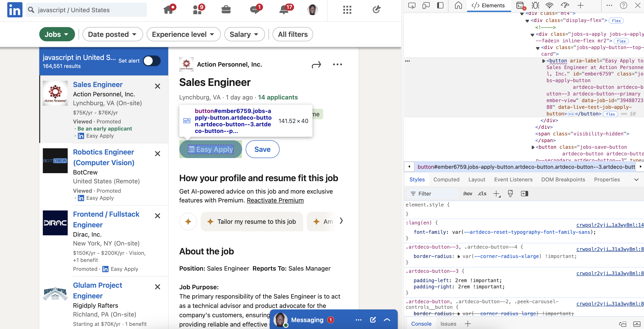The height and width of the screenshot is (329, 644).
Task: Click the paintbrush rendering icon in Styles
Action: click(x=510, y=194)
